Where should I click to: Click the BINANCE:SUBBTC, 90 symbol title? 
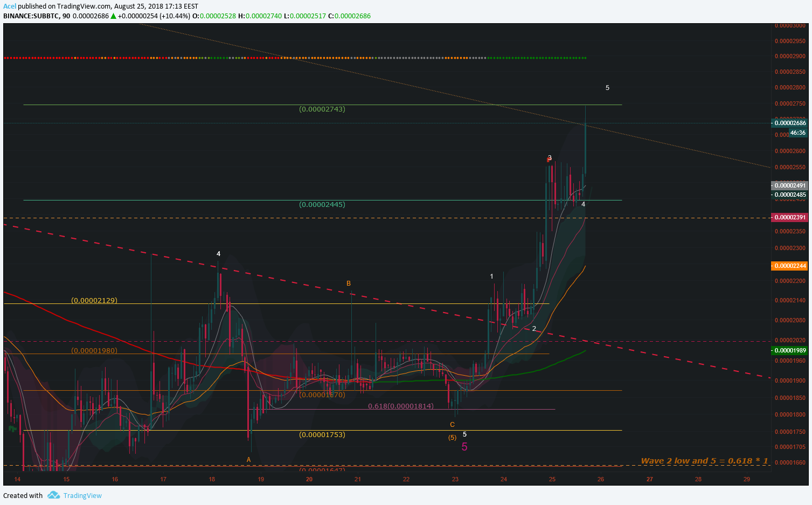(x=37, y=16)
